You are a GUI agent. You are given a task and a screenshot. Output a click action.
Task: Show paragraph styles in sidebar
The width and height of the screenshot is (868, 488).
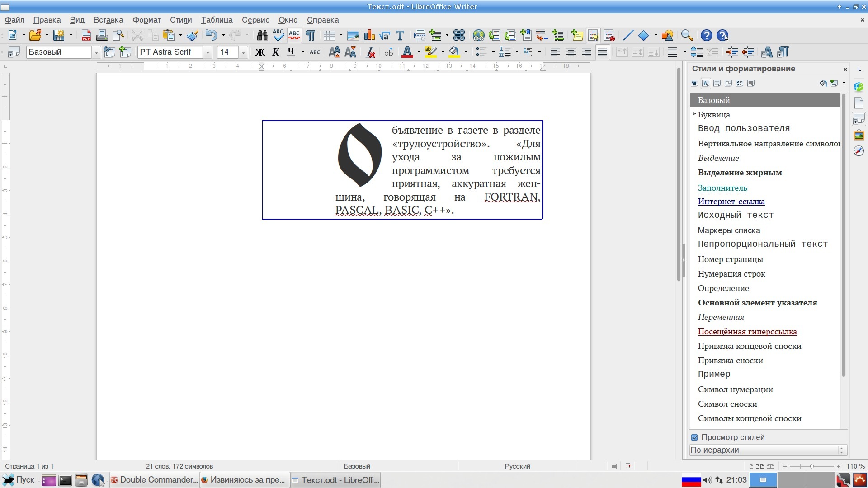pos(694,83)
